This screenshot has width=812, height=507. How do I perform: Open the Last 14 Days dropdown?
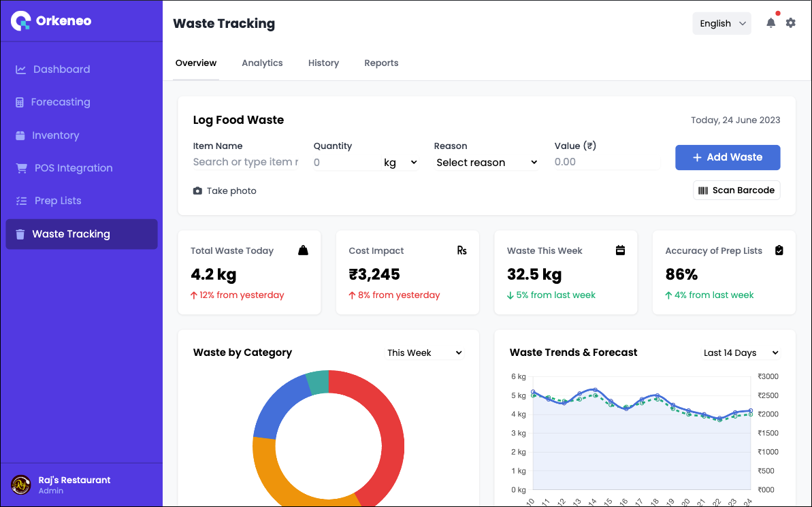click(x=741, y=353)
